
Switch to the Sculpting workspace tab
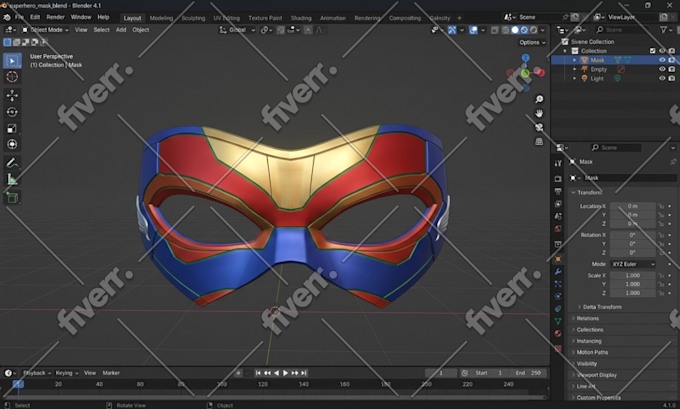[x=193, y=18]
